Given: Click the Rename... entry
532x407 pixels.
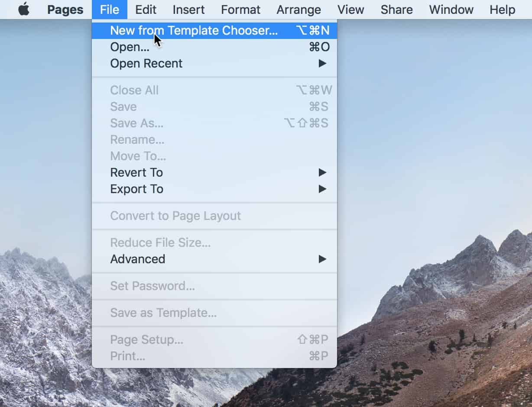Looking at the screenshot, I should tap(214, 139).
